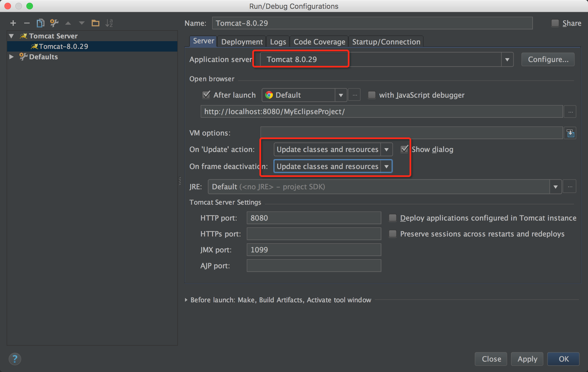
Task: Move the configuration up with the arrow icon
Action: click(x=68, y=23)
